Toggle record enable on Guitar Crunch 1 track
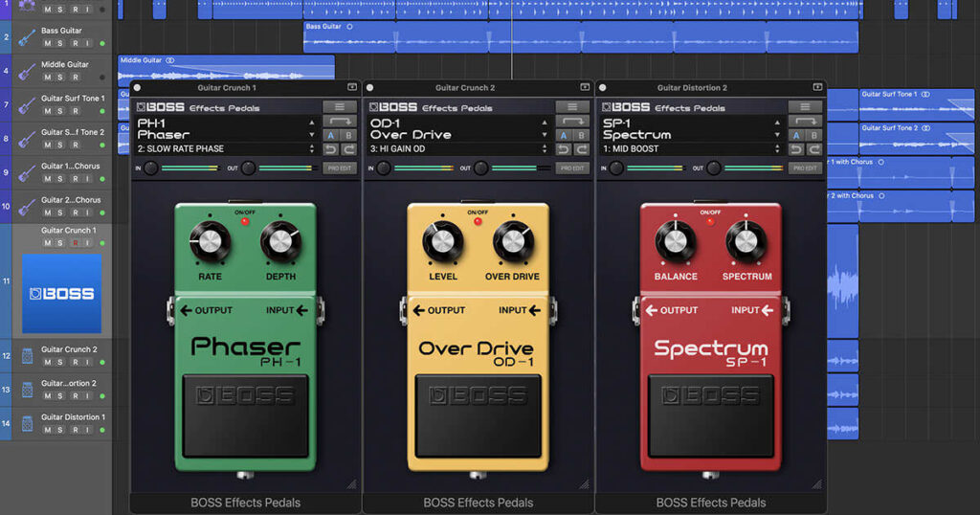The image size is (980, 515). [75, 242]
